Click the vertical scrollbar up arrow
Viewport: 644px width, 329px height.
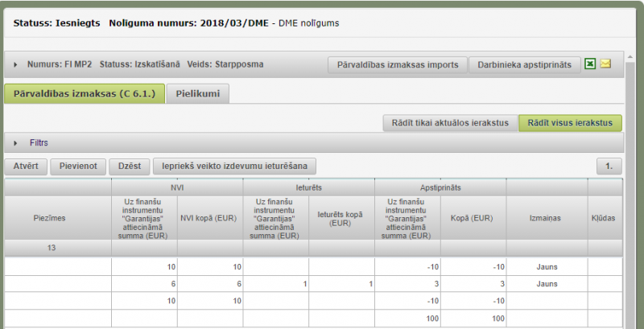tap(629, 56)
